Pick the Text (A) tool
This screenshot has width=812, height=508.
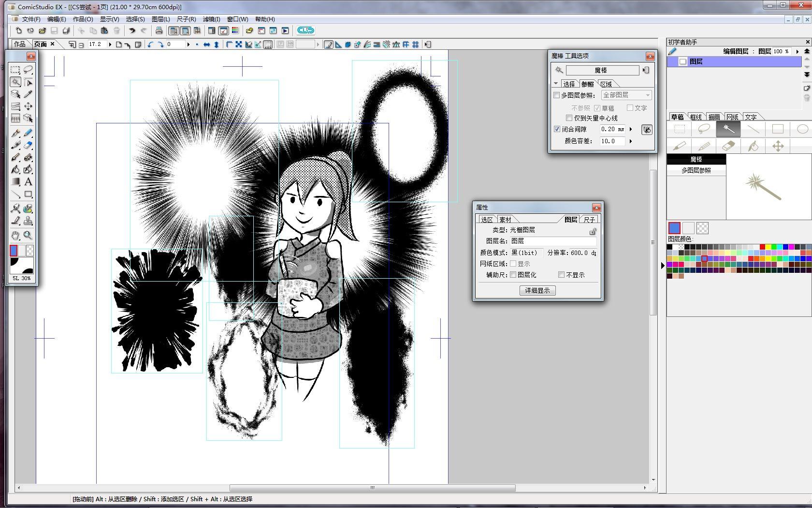click(x=28, y=182)
